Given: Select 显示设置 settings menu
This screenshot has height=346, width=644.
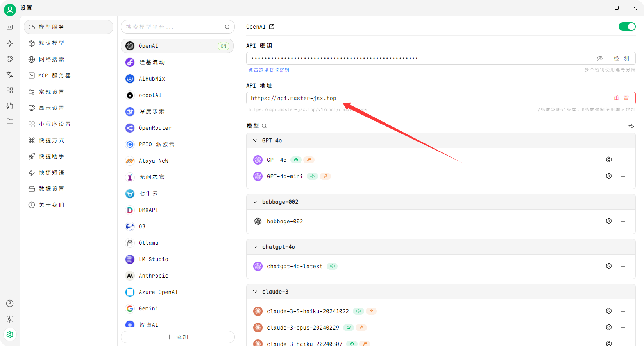Looking at the screenshot, I should [68, 108].
